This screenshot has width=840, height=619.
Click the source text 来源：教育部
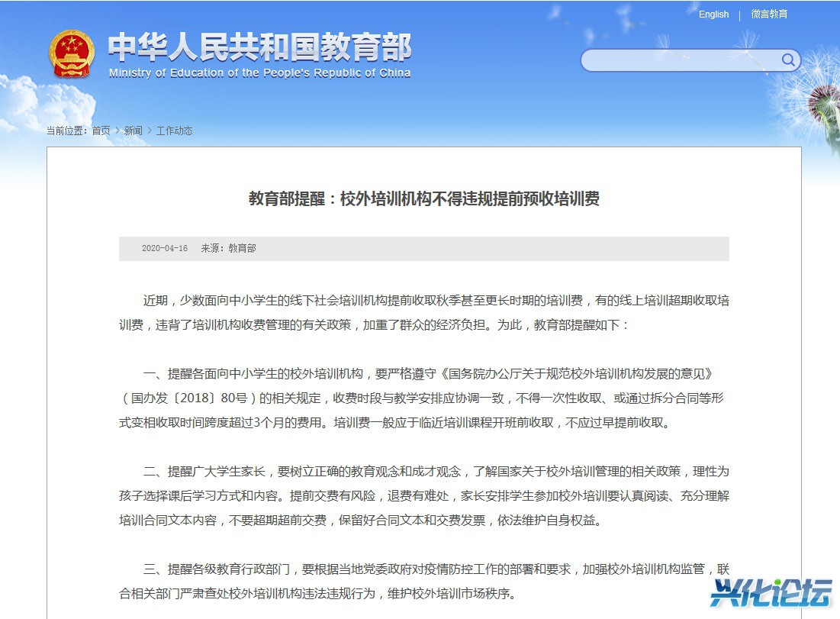click(228, 248)
